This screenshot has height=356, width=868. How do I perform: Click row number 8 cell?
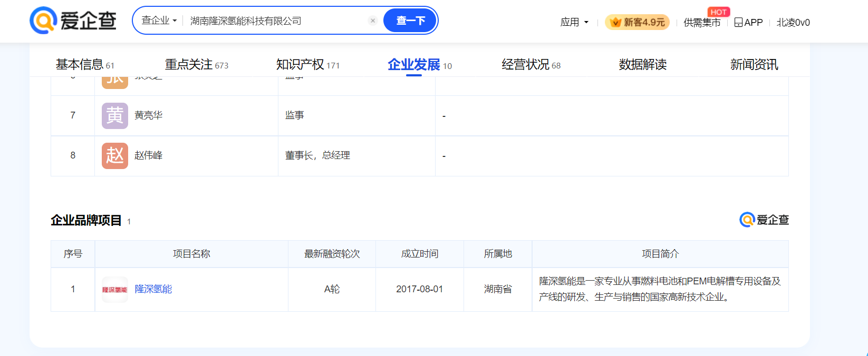pos(73,155)
